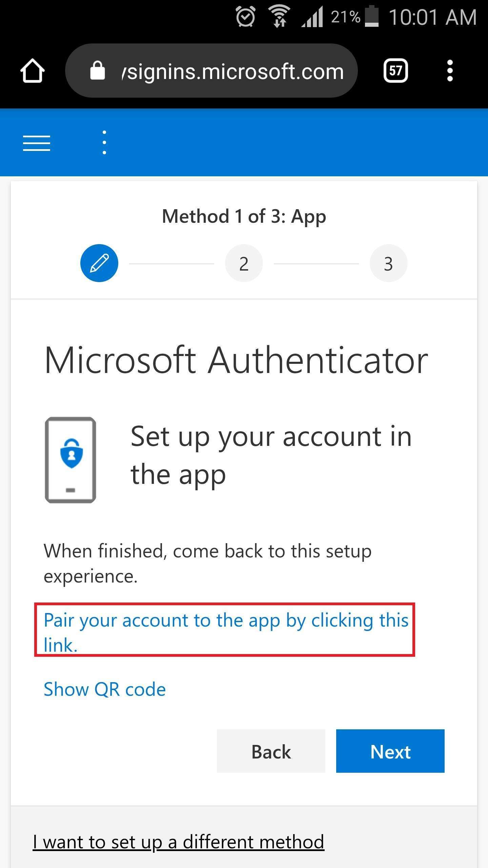This screenshot has height=868, width=488.
Task: Click the blue Next button
Action: [390, 751]
